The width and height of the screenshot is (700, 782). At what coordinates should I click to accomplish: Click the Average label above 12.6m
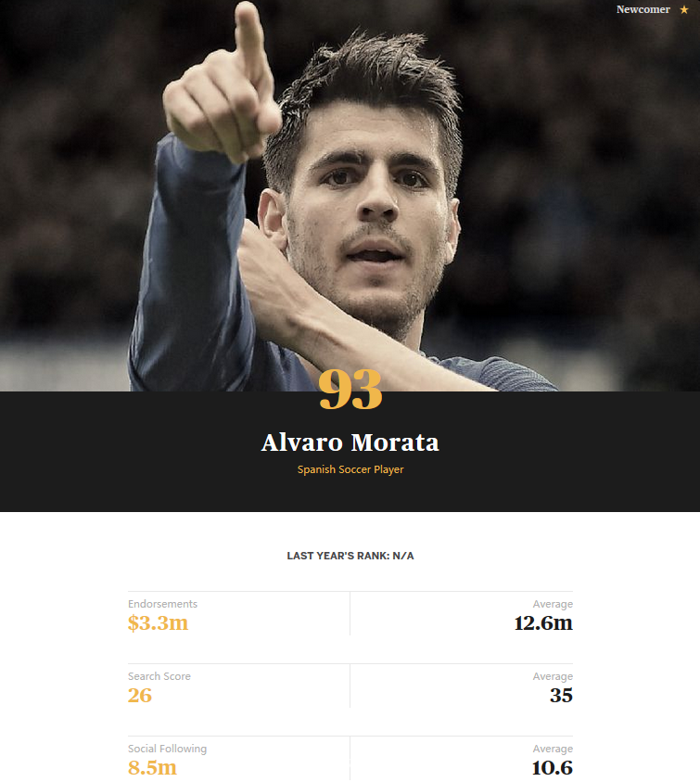click(x=553, y=604)
